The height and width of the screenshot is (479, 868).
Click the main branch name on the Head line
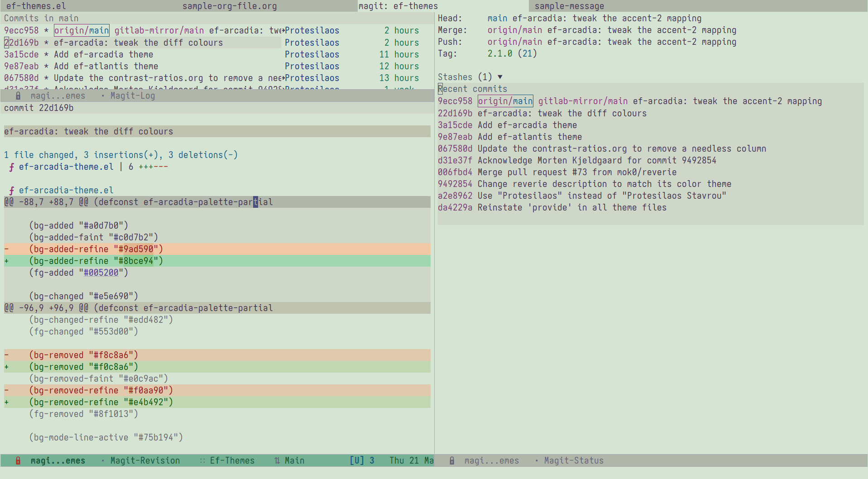pos(497,19)
